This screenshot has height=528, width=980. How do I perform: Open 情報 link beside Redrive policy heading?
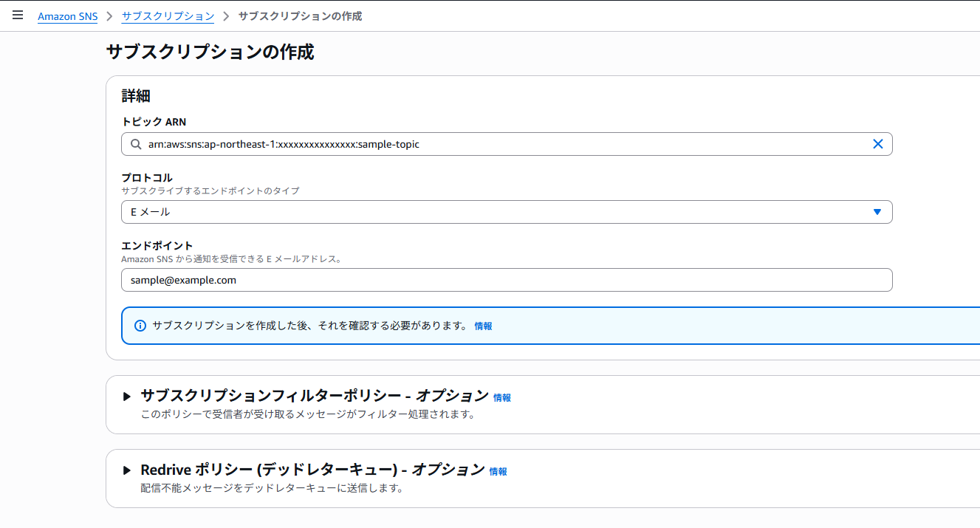(x=498, y=471)
